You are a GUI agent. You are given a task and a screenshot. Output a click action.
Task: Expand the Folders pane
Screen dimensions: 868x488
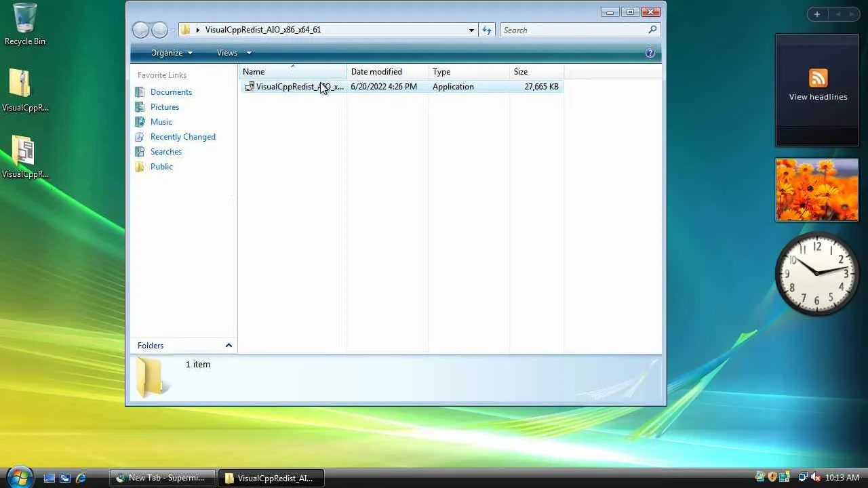point(229,346)
